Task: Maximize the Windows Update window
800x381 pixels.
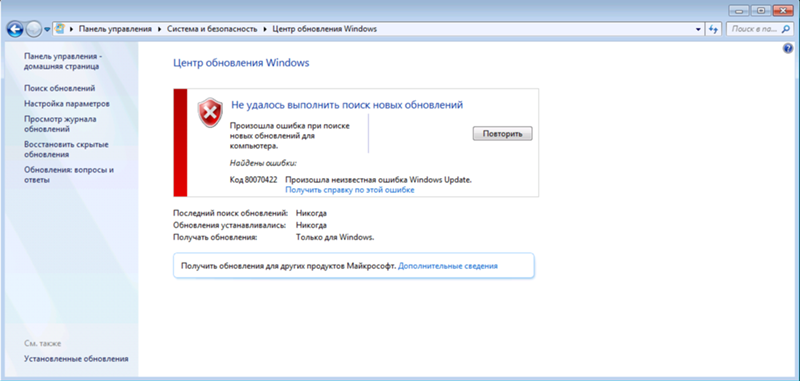Action: [761, 10]
